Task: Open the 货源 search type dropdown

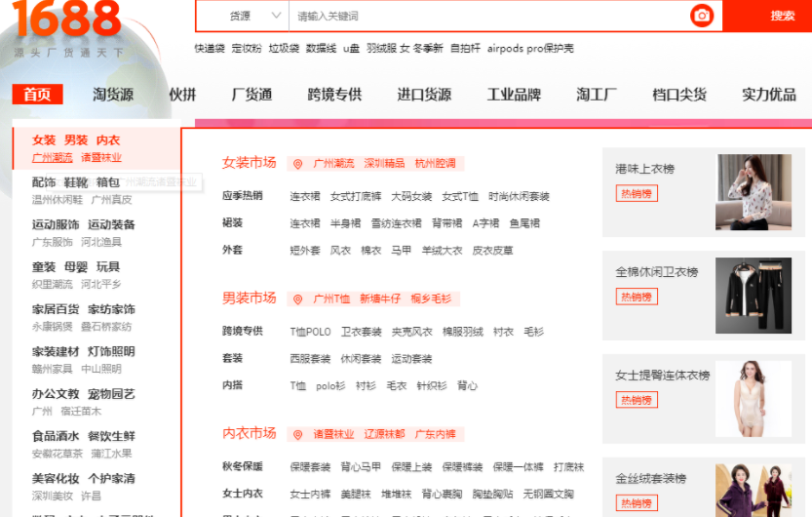Action: [243, 16]
